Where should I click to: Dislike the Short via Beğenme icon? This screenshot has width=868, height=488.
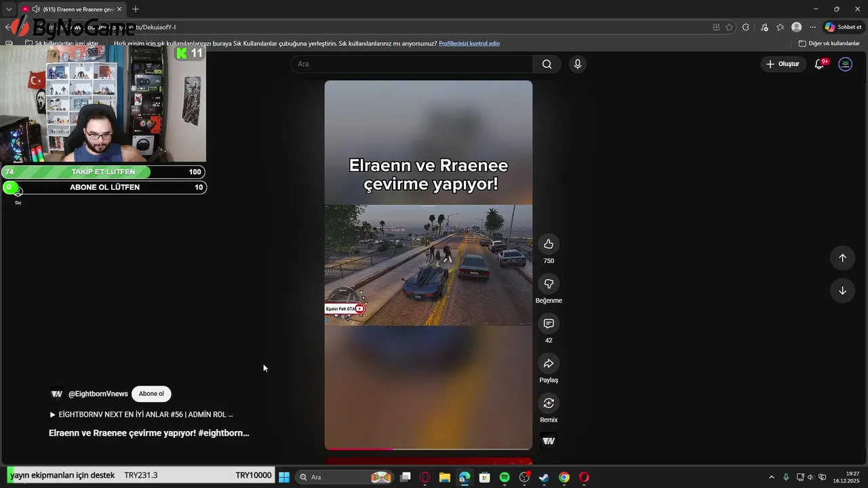point(549,284)
